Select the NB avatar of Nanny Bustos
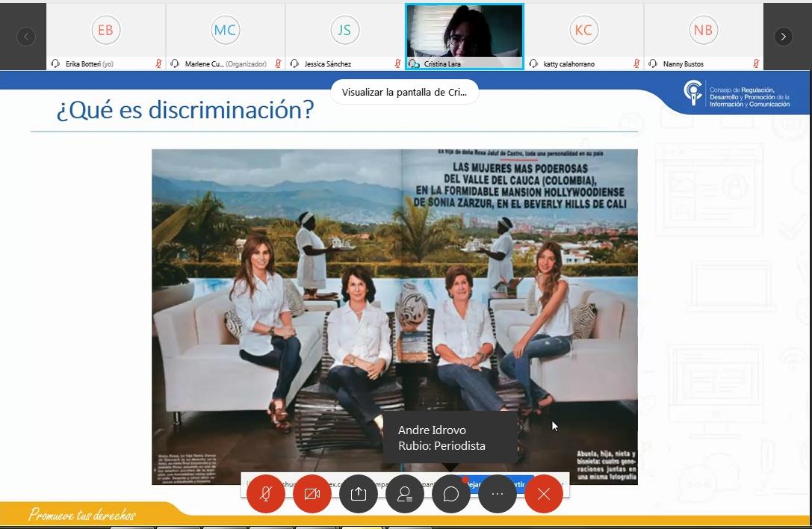The height and width of the screenshot is (529, 812). 703,30
